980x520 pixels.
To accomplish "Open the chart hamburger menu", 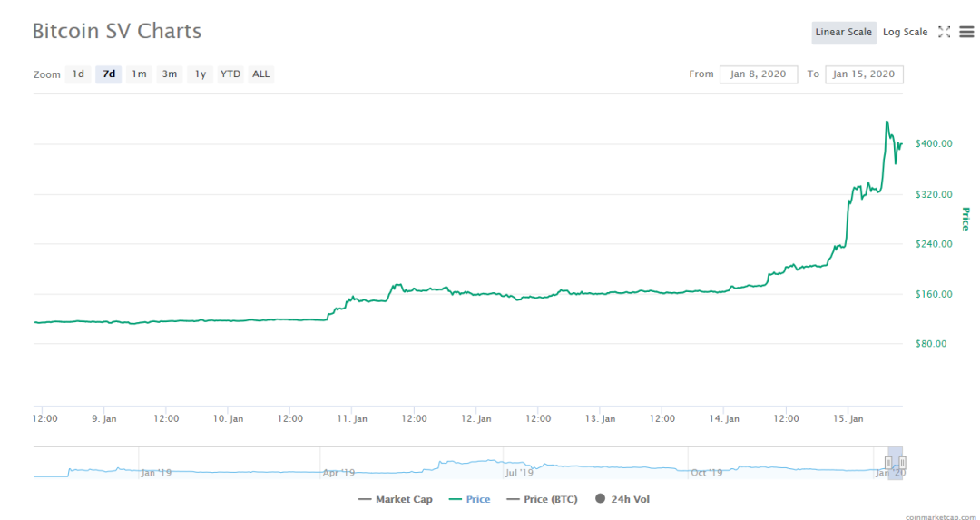I will coord(966,32).
